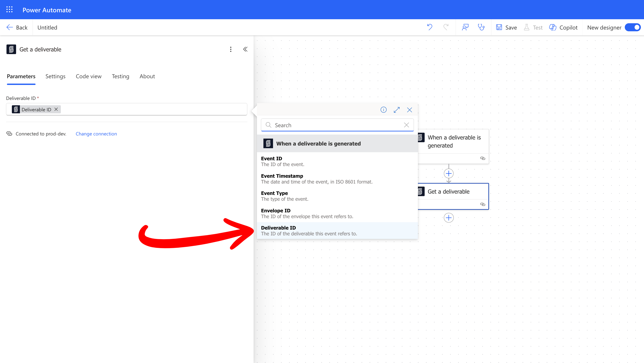Collapse the Get a deliverable side panel
This screenshot has height=363, width=644.
click(x=245, y=49)
